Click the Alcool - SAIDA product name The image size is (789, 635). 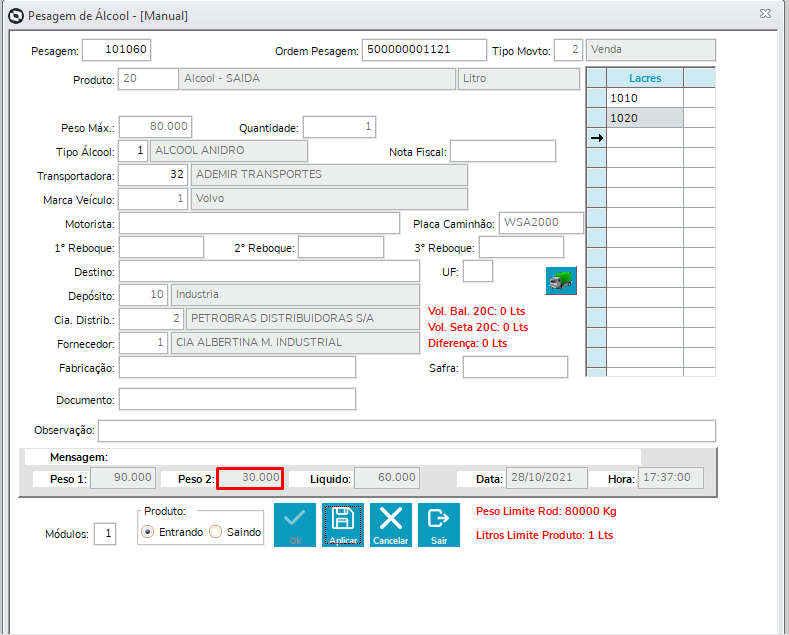click(318, 79)
